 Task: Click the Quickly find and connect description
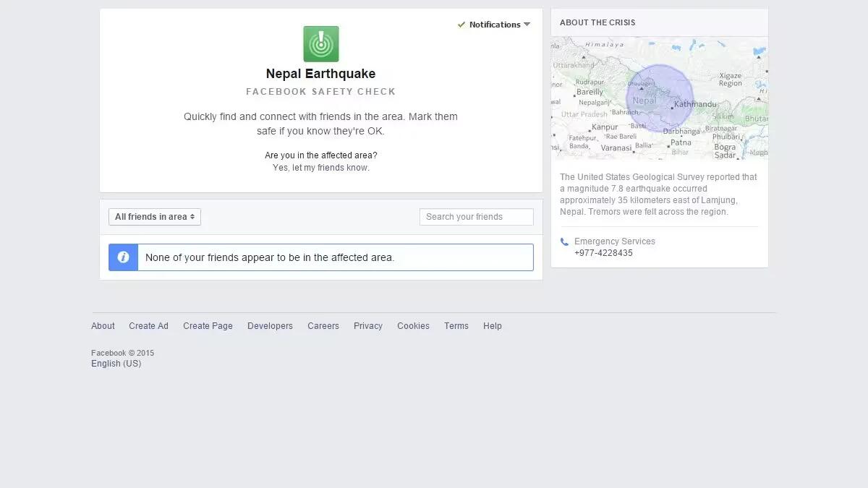tap(320, 124)
